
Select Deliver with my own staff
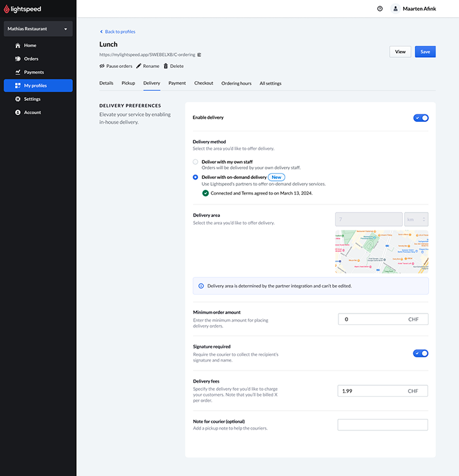195,162
